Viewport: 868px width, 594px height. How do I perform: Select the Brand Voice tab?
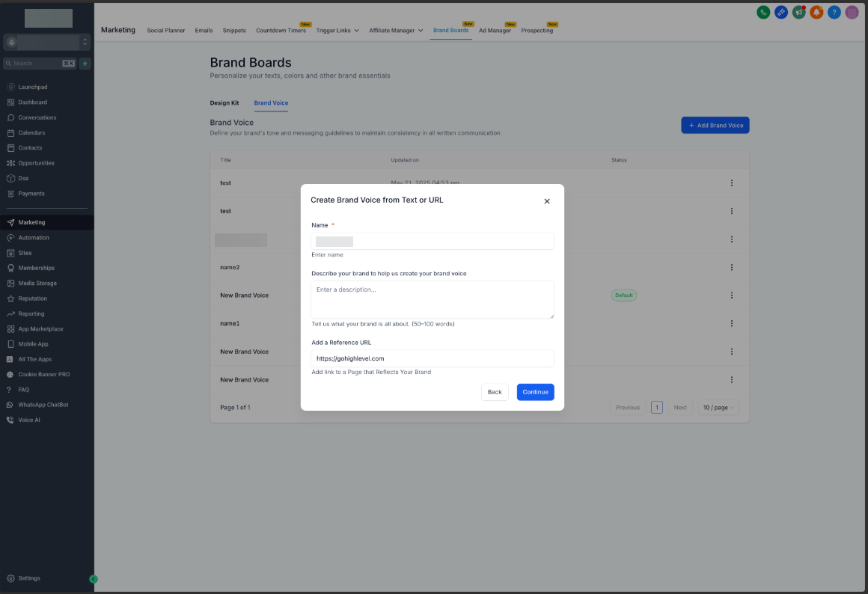point(271,103)
